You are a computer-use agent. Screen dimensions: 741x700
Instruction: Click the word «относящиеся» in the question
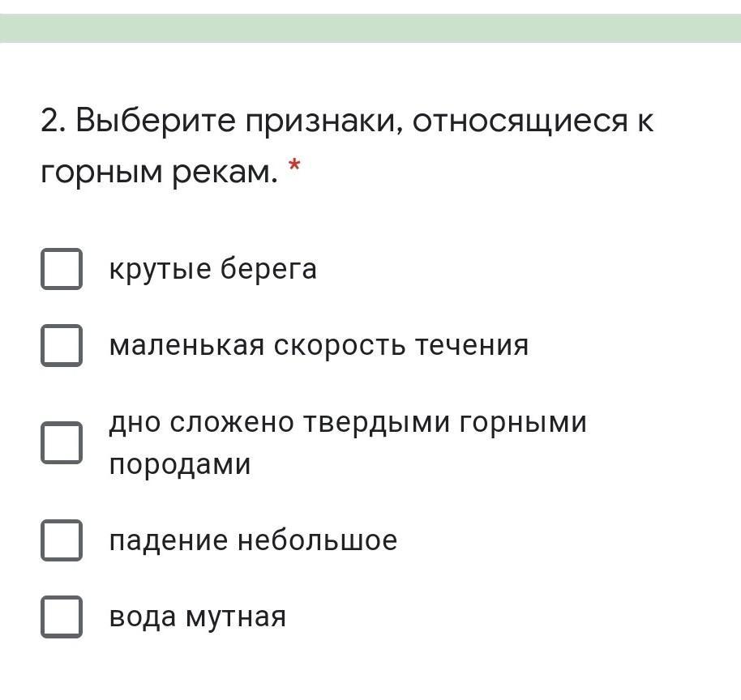[520, 122]
